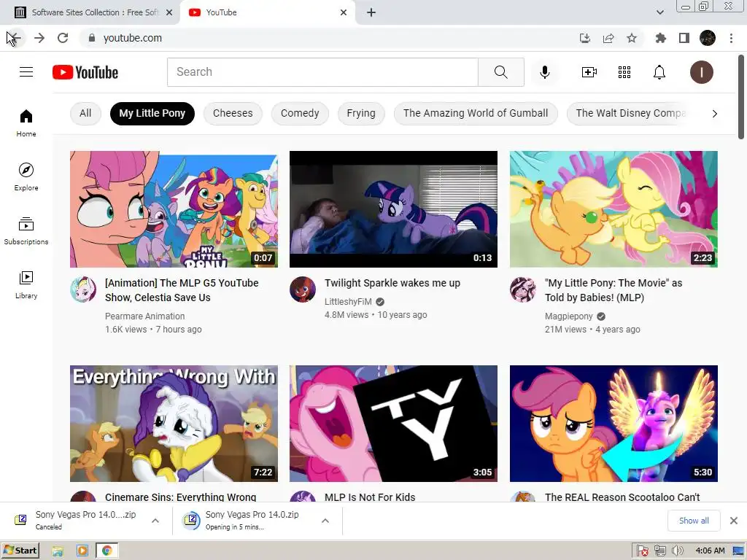Screen dimensions: 747x560
Task: Open the media player taskbar icon
Action: click(82, 551)
